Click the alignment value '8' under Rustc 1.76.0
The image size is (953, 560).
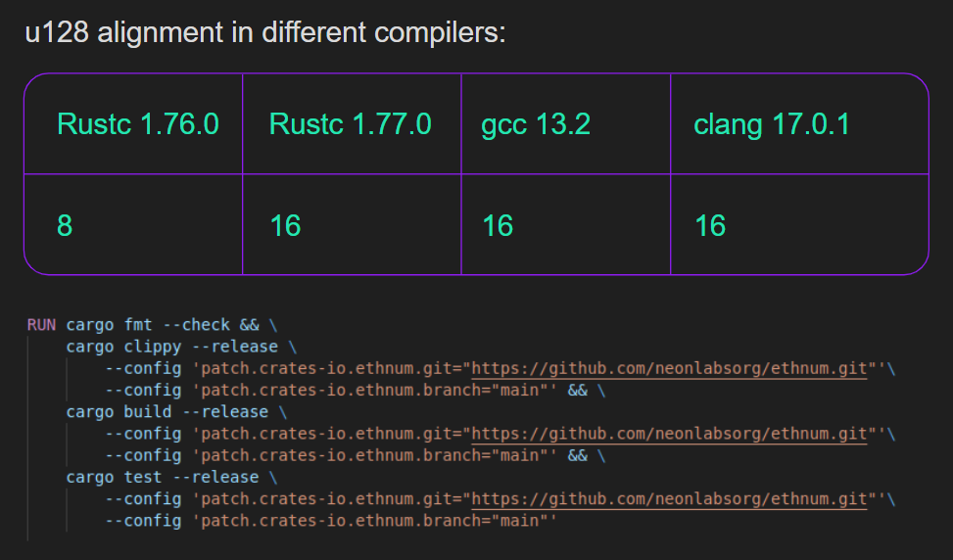(65, 226)
